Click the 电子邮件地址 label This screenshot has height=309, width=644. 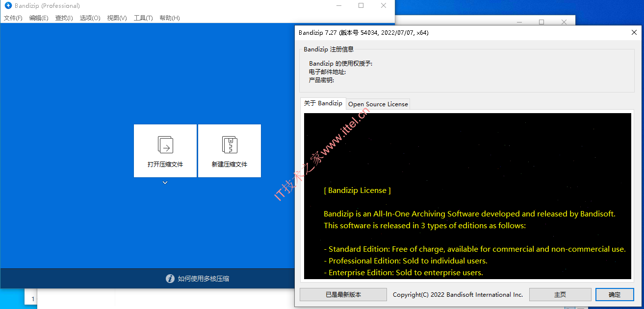tap(328, 72)
